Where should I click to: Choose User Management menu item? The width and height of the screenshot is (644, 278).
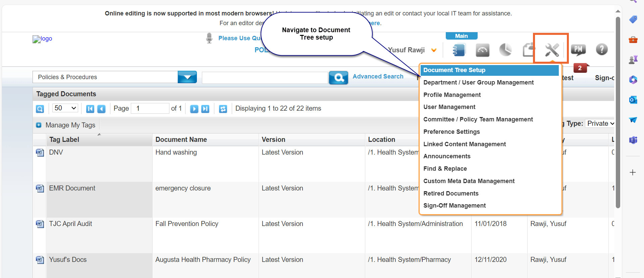449,107
